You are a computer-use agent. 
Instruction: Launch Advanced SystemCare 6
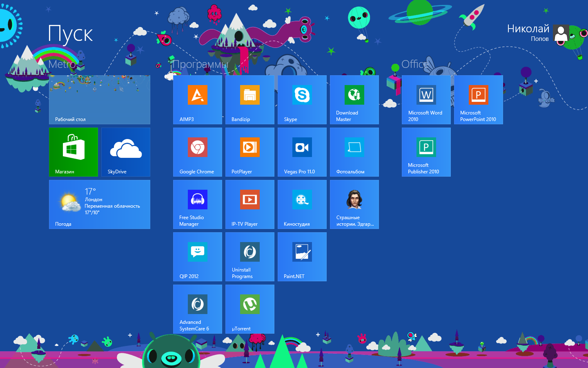click(x=198, y=309)
